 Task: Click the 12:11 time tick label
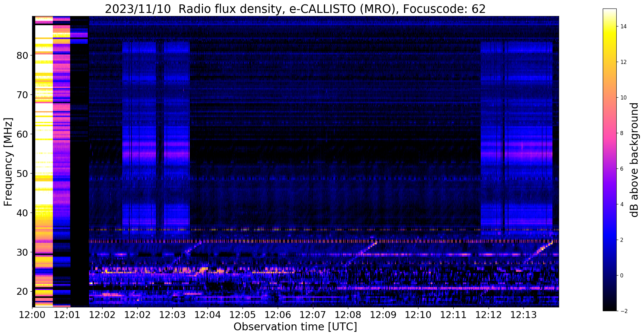[453, 314]
